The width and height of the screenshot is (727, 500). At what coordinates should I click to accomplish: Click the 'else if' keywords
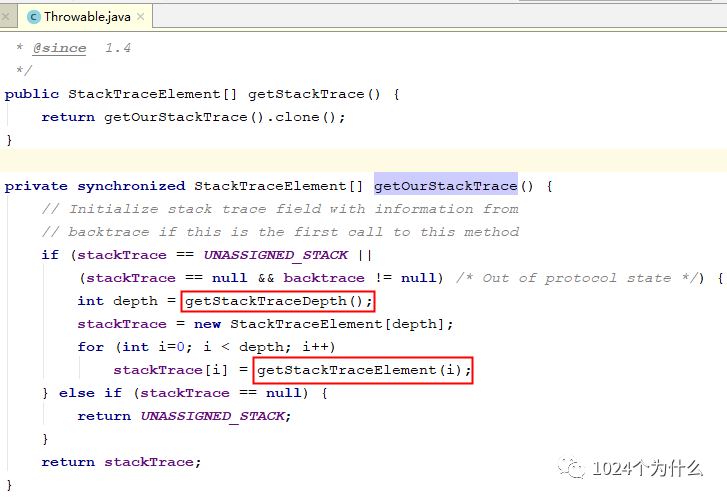click(90, 393)
